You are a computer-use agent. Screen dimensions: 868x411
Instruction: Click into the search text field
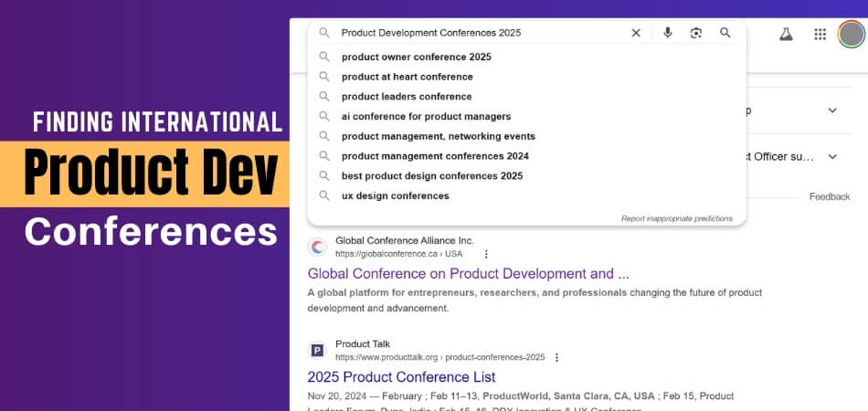pos(475,33)
